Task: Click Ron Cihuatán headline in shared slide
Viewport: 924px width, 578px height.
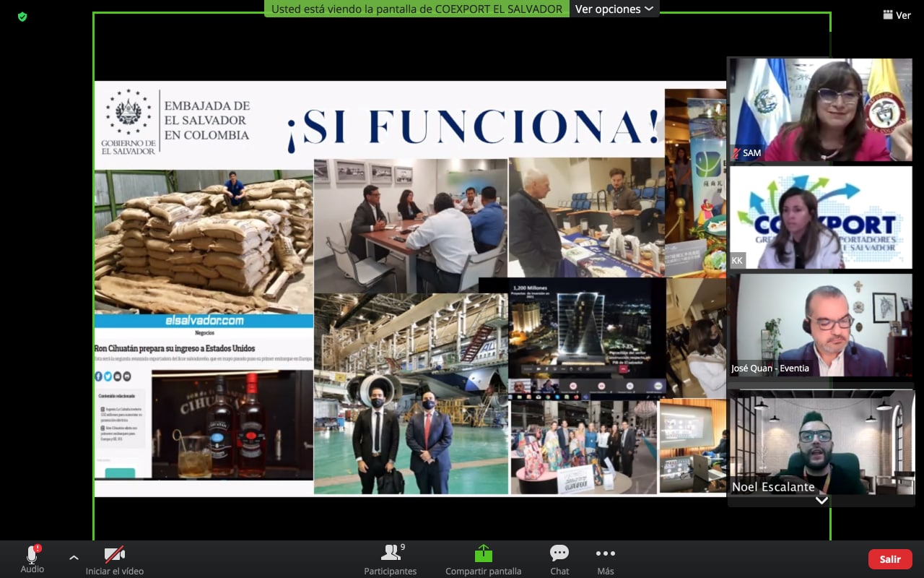Action: coord(174,348)
